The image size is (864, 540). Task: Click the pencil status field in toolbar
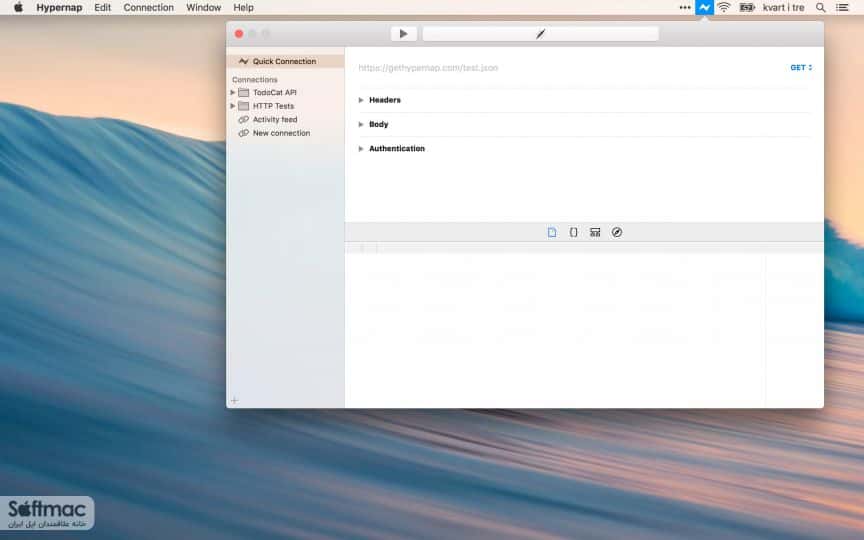tap(541, 34)
